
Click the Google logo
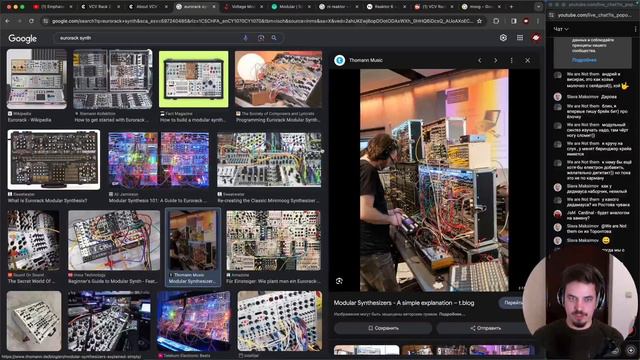pos(22,38)
